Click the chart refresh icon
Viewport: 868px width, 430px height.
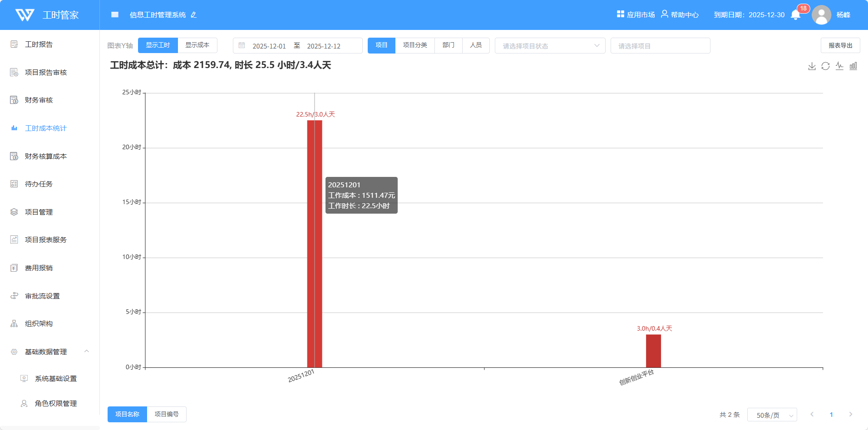825,66
